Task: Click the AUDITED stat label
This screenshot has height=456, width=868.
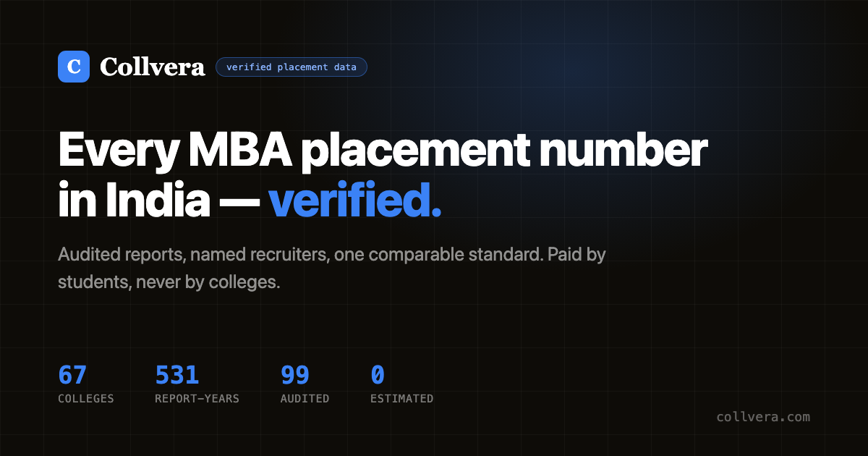Action: point(305,399)
